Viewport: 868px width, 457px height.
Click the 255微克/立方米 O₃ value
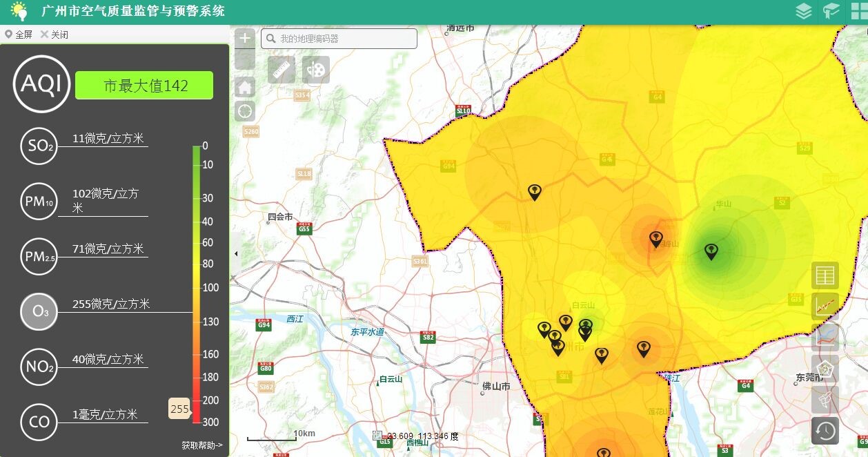click(x=111, y=304)
